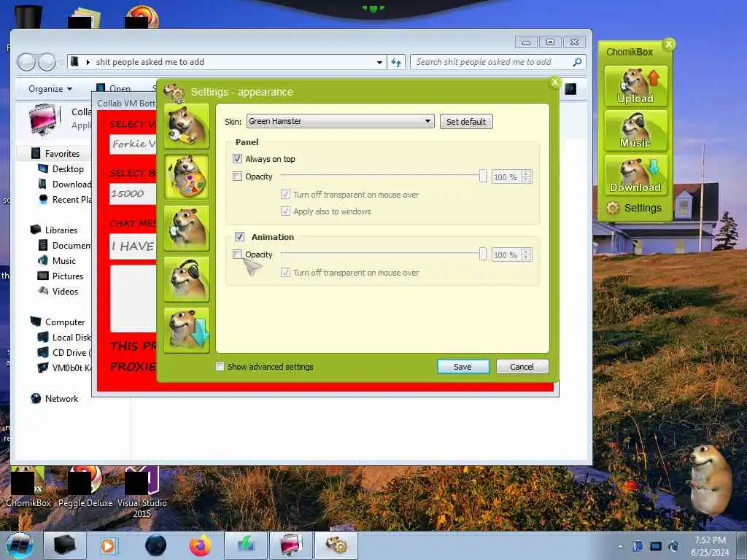This screenshot has width=747, height=560.
Task: Open the black box taskbar icon
Action: point(65,545)
